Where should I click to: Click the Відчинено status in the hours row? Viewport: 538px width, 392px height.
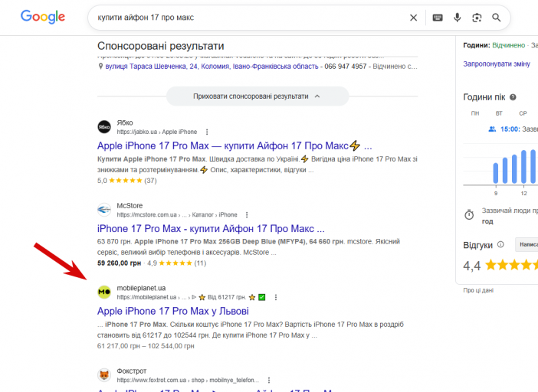[x=508, y=45]
